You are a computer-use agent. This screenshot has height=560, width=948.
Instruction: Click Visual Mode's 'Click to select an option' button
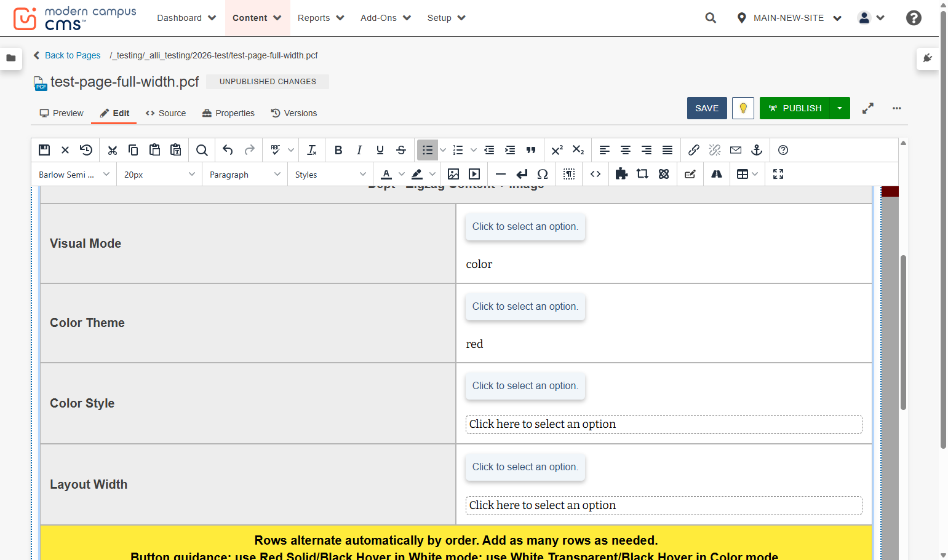point(525,227)
